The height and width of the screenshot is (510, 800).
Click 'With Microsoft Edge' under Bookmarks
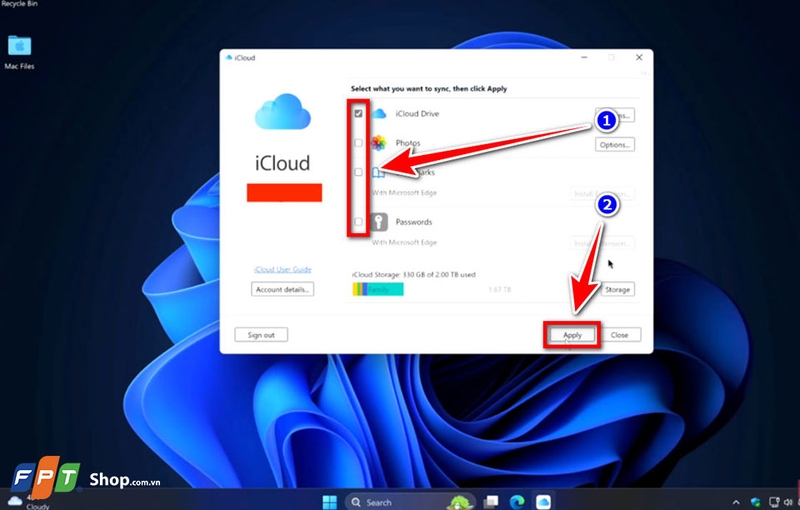coord(404,193)
